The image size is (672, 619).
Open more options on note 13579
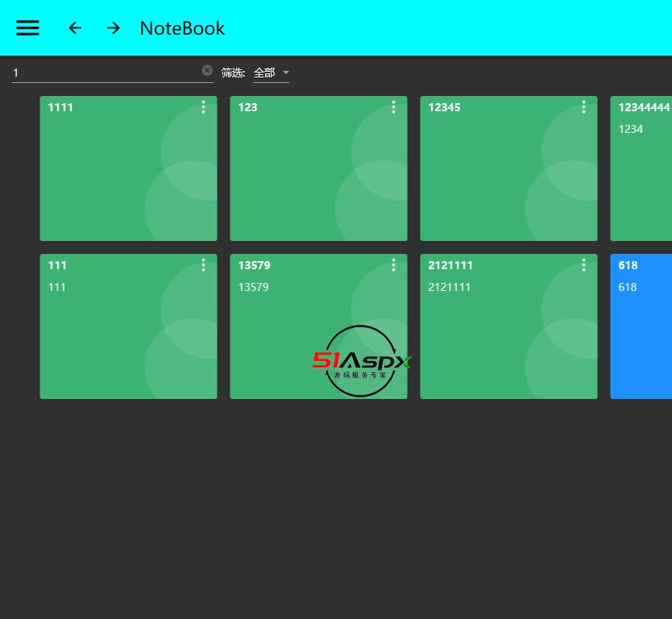pos(393,265)
